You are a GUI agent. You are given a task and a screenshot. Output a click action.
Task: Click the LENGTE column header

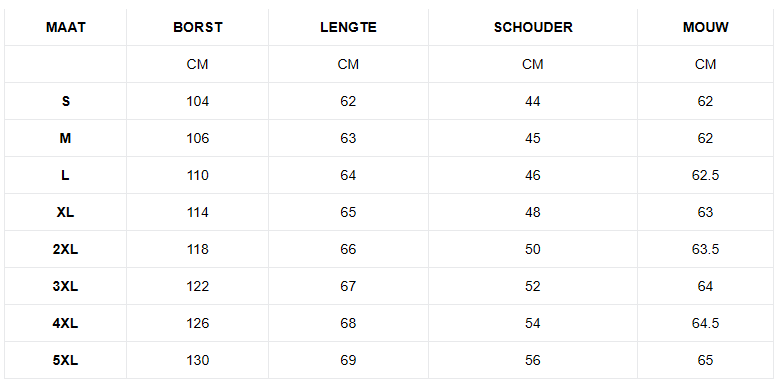[x=348, y=27]
